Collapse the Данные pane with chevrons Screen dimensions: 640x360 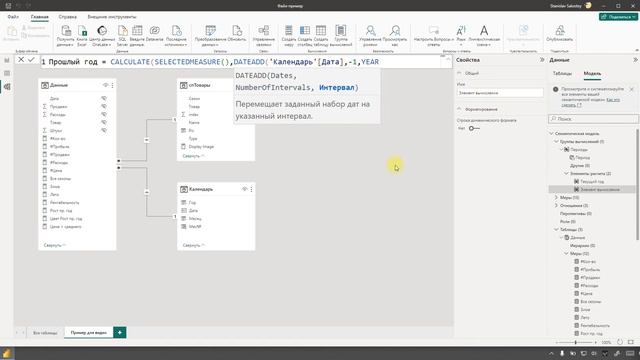pyautogui.click(x=635, y=60)
